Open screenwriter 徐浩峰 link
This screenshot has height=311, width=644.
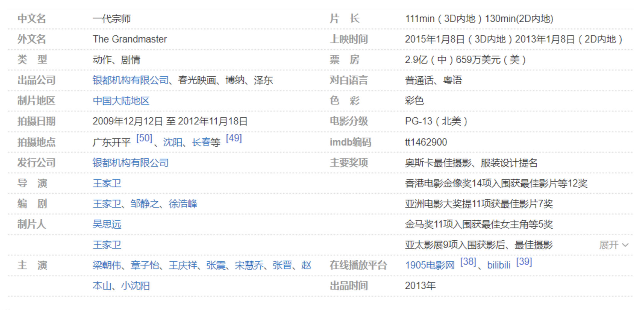click(183, 204)
